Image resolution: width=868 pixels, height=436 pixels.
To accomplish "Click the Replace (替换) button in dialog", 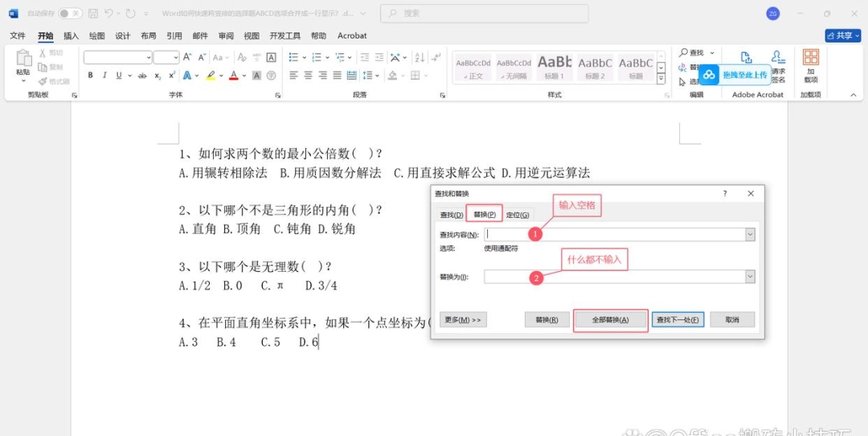I will (x=547, y=319).
